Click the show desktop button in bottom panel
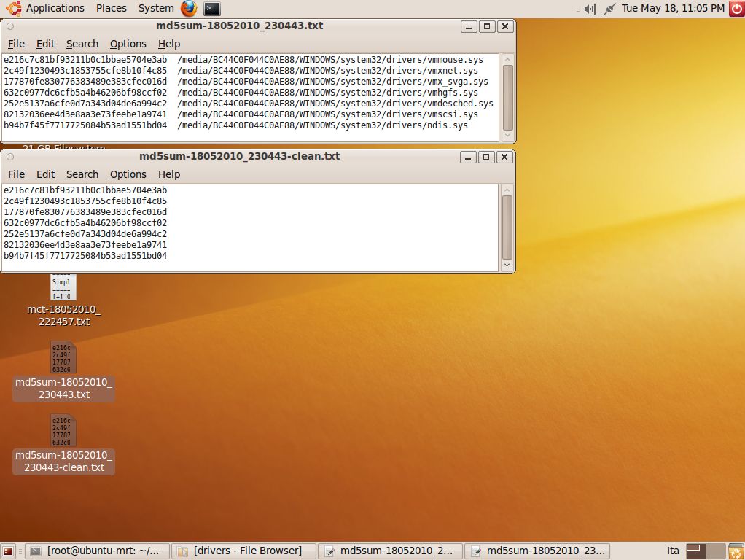 pos(8,551)
